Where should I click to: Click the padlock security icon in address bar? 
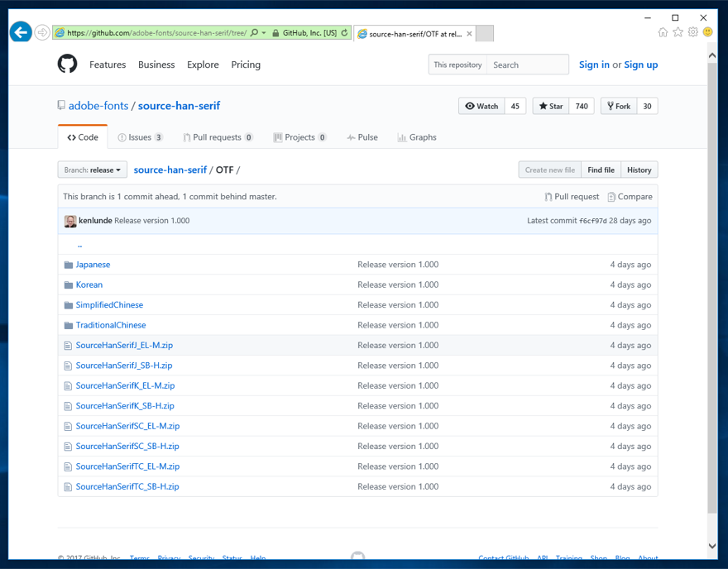pos(275,33)
